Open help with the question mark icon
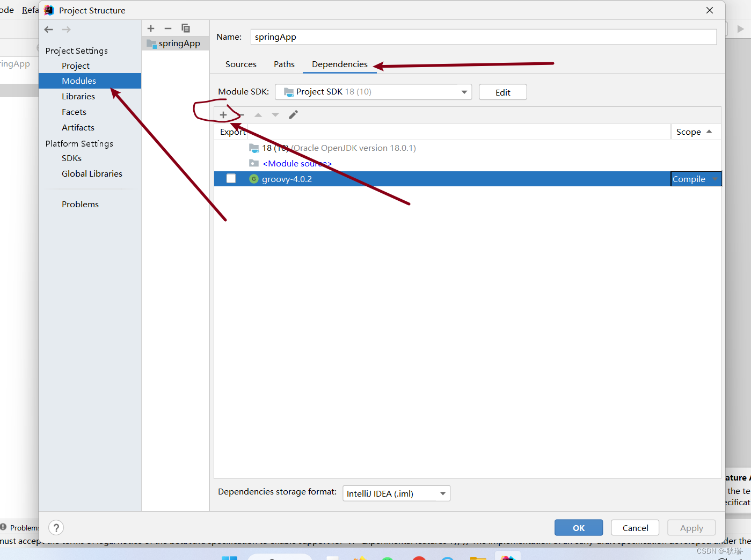The height and width of the screenshot is (560, 751). 56,528
